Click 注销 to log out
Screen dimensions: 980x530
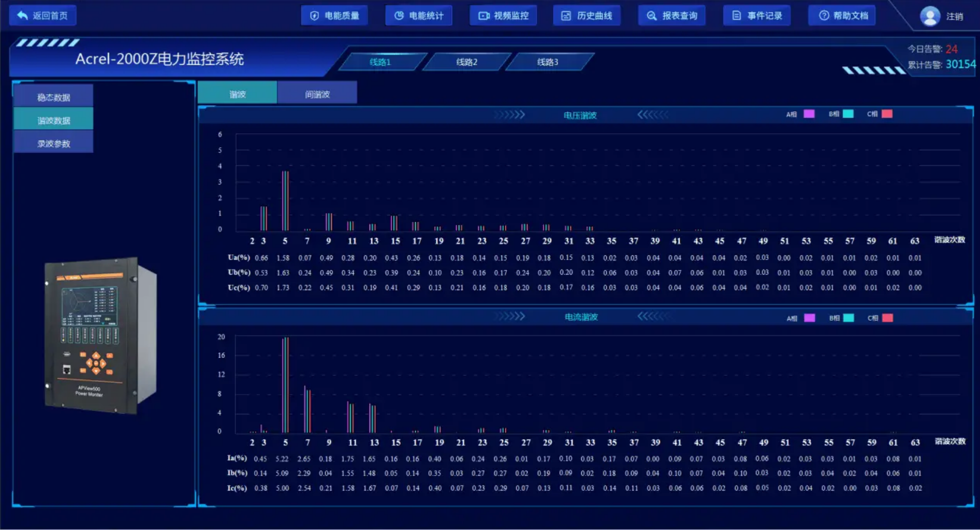click(x=954, y=17)
